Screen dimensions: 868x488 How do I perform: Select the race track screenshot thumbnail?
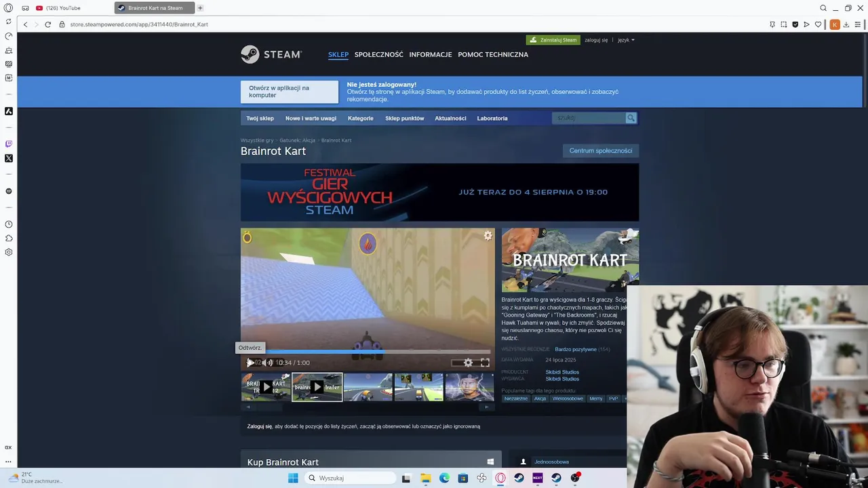coord(368,387)
